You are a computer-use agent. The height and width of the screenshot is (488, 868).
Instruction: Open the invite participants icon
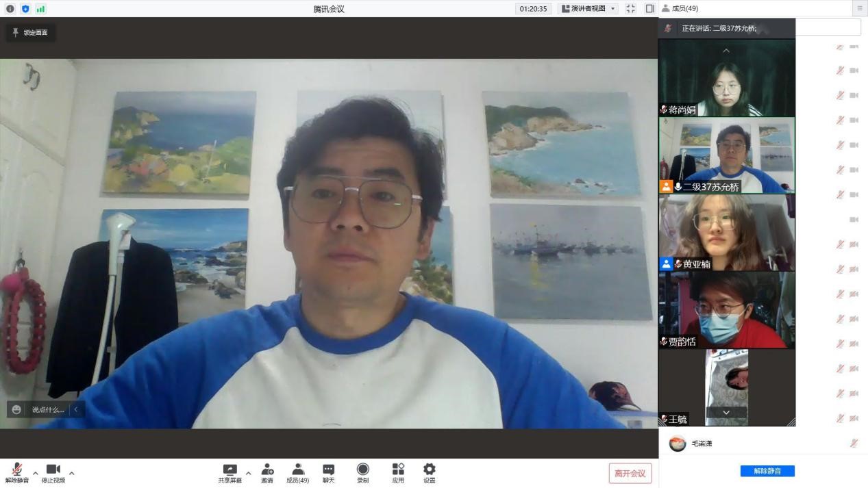267,472
